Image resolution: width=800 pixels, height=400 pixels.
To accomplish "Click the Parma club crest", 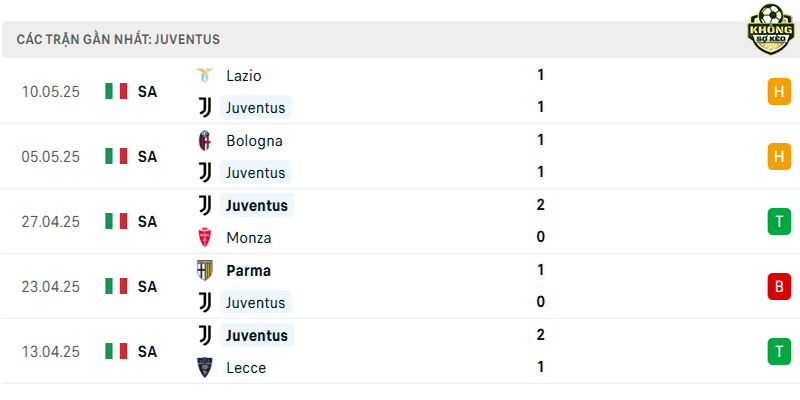I will point(205,270).
